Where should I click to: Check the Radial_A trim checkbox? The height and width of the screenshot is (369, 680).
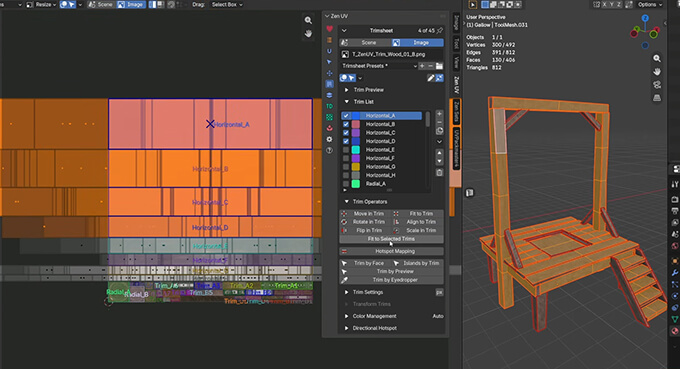(x=346, y=184)
